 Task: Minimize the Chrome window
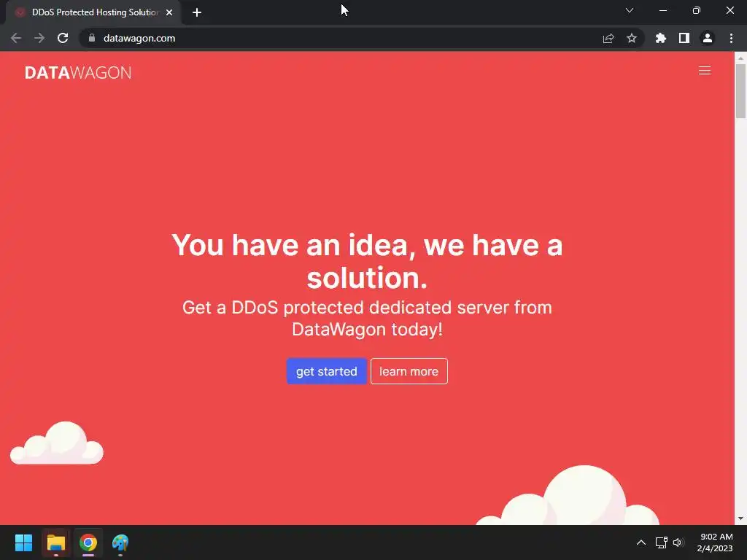(x=663, y=10)
